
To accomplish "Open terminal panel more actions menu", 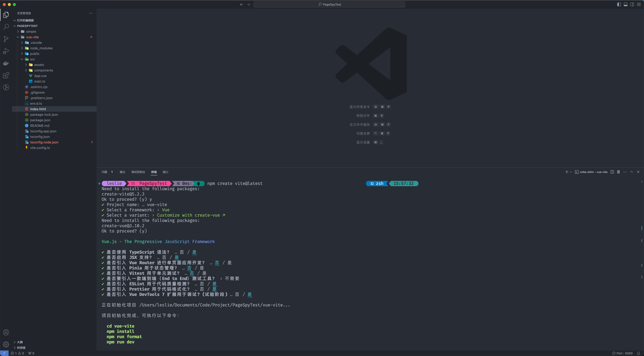I will [625, 172].
